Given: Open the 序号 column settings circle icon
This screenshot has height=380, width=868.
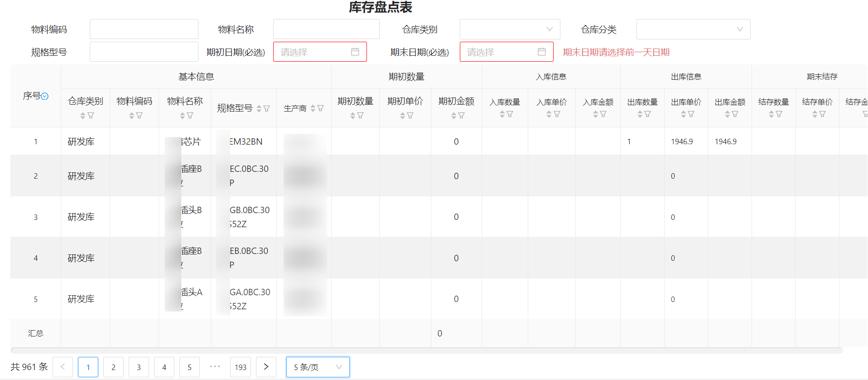Looking at the screenshot, I should 44,96.
